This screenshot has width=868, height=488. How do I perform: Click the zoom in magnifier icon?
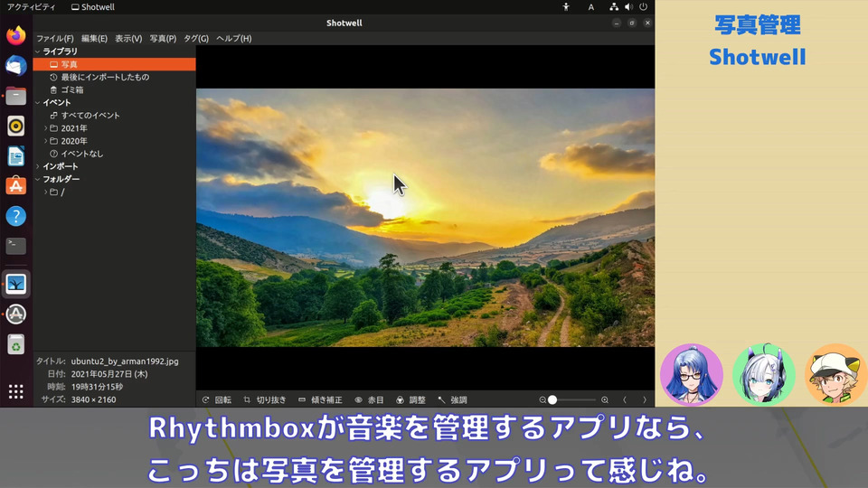(x=605, y=399)
